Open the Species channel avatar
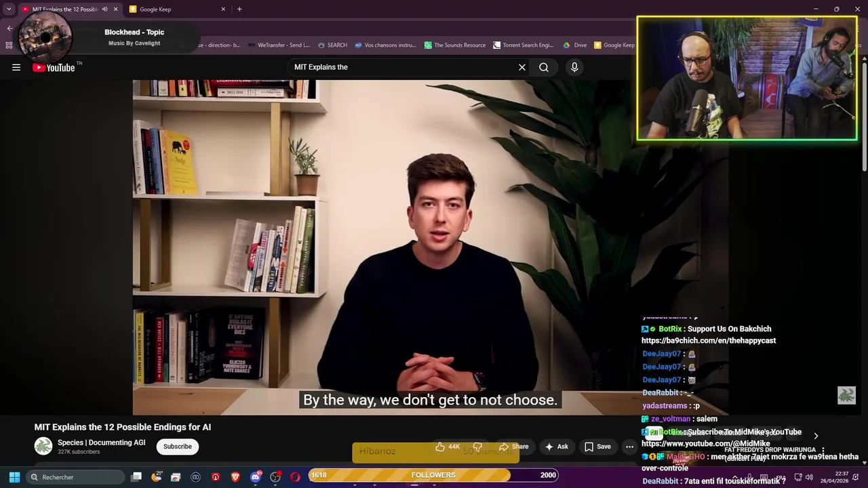Viewport: 868px width, 488px height. (43, 446)
